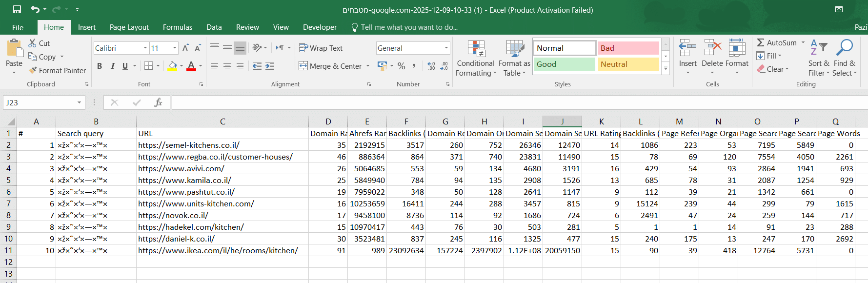Switch to the Formulas ribbon tab

(178, 27)
